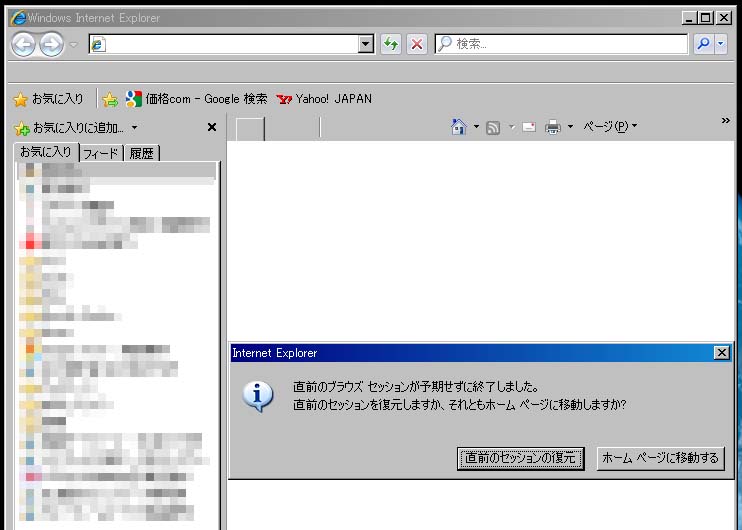
Task: Open dropdown arrow next to お気に入りに追加
Action: pyautogui.click(x=134, y=127)
